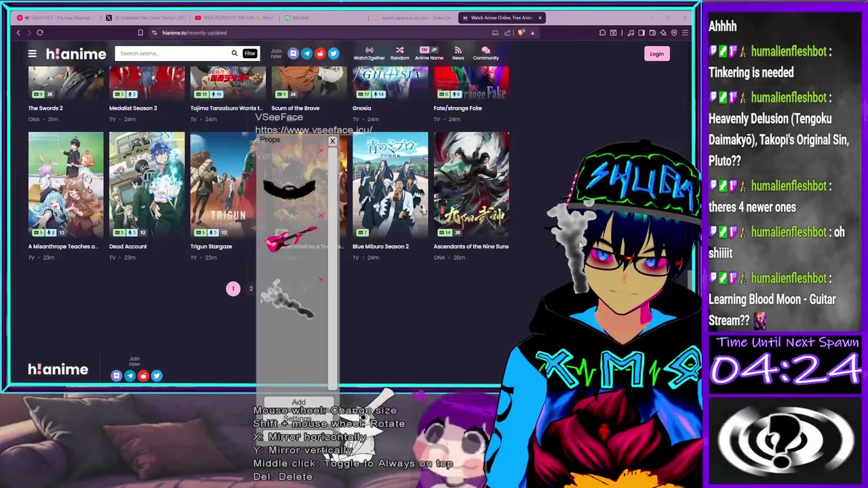Close the VSeeFace Props panel

332,141
